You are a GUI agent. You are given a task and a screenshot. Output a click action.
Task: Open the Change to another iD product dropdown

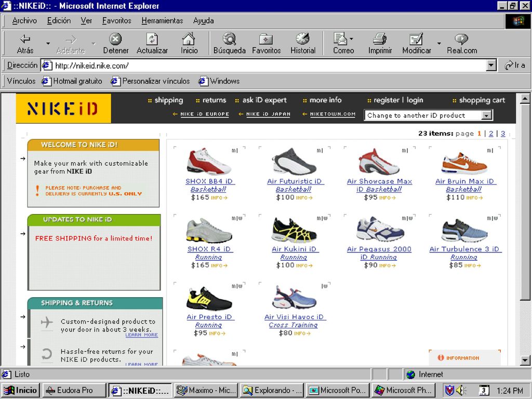pyautogui.click(x=428, y=115)
